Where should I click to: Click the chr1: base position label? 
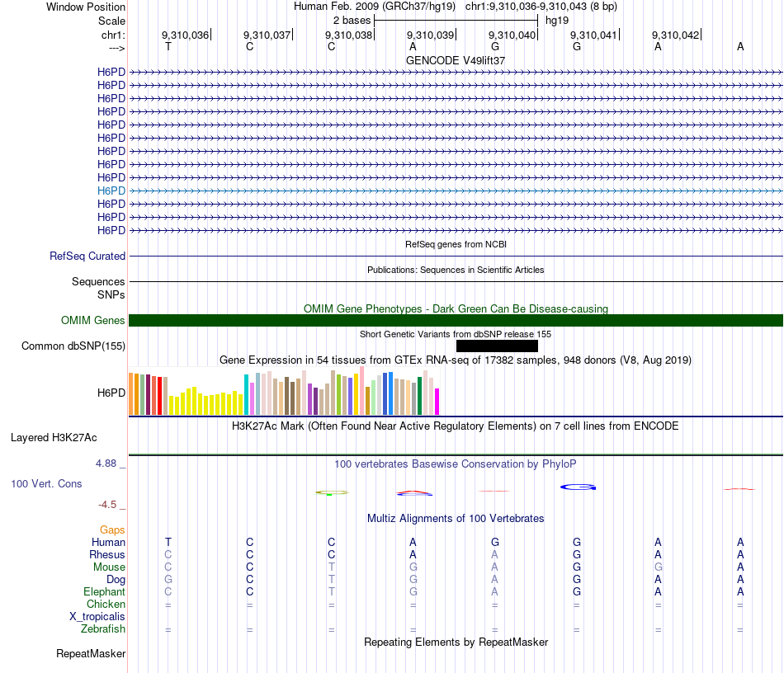113,35
